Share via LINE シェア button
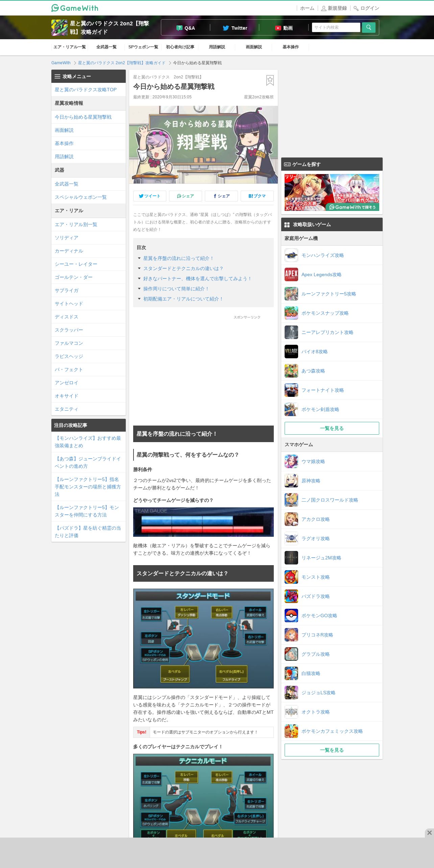 point(186,196)
